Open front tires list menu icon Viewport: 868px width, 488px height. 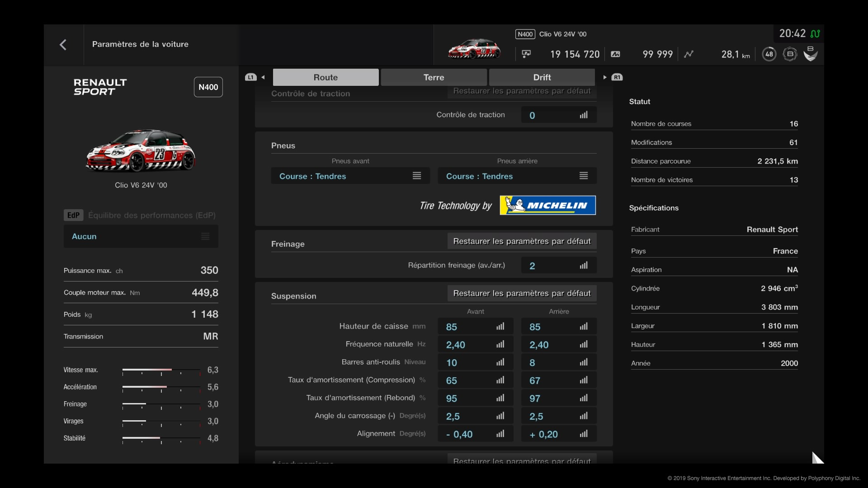(x=417, y=176)
